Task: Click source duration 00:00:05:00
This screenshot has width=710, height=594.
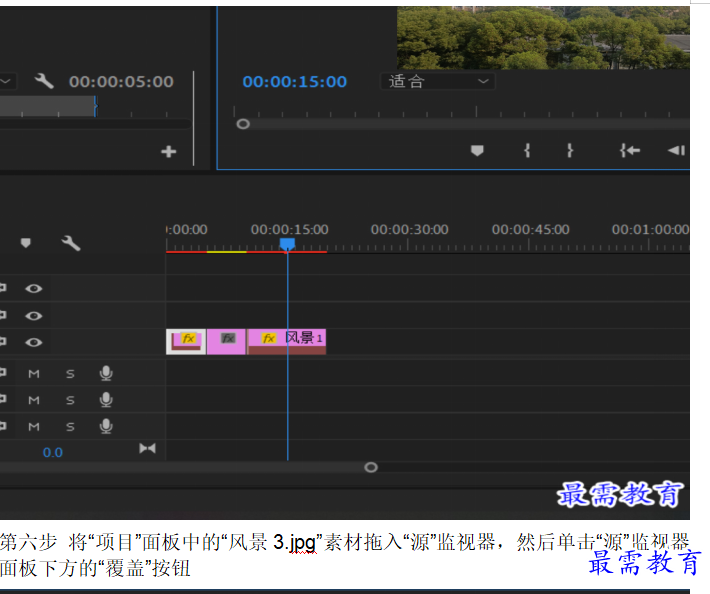Action: click(121, 81)
